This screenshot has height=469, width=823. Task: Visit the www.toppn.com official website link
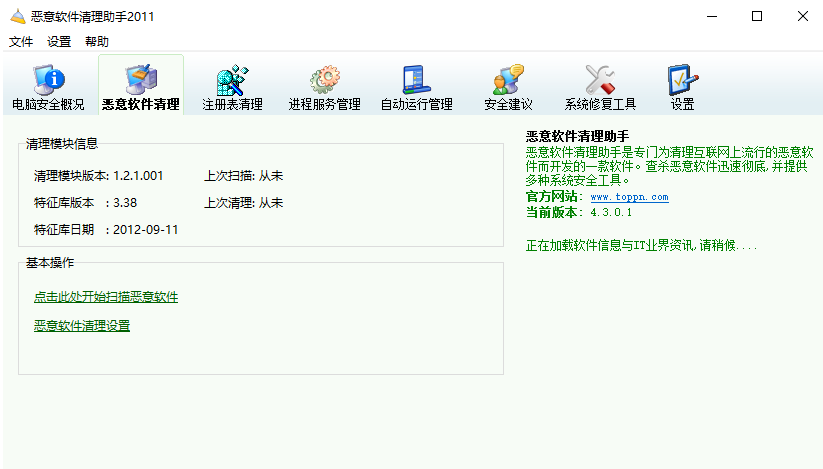coord(629,197)
